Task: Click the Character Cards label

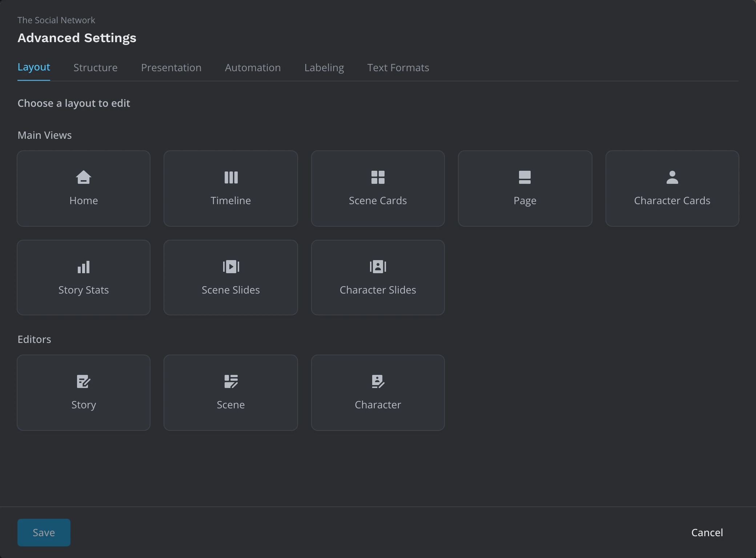Action: pos(672,201)
